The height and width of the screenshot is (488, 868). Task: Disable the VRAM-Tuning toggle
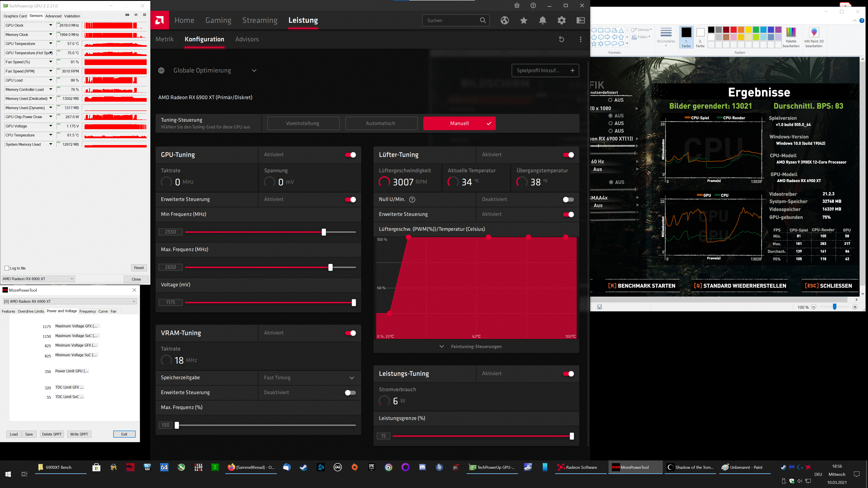click(x=350, y=333)
